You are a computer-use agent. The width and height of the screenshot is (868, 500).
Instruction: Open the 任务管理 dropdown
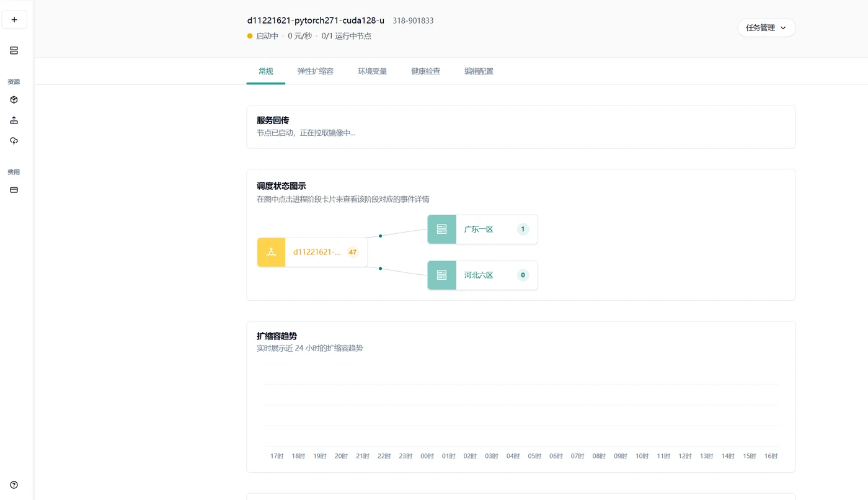[766, 28]
